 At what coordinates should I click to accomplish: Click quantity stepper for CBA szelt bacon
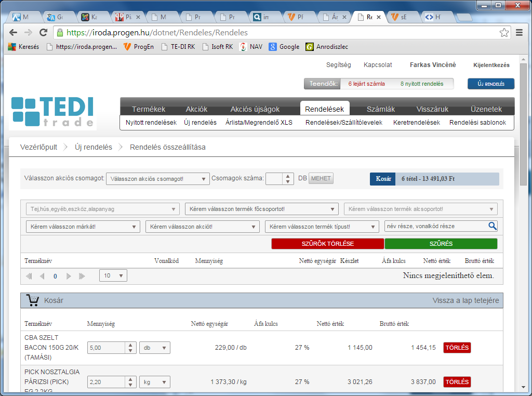coord(130,348)
